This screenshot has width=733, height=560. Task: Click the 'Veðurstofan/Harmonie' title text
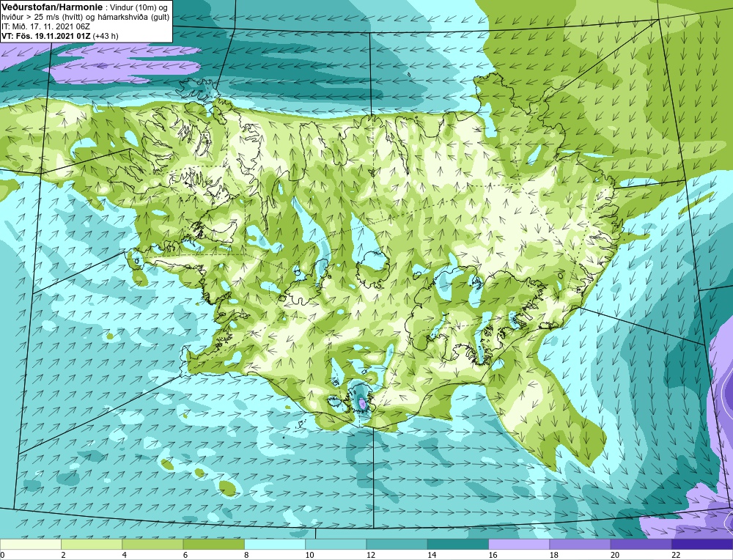(51, 7)
